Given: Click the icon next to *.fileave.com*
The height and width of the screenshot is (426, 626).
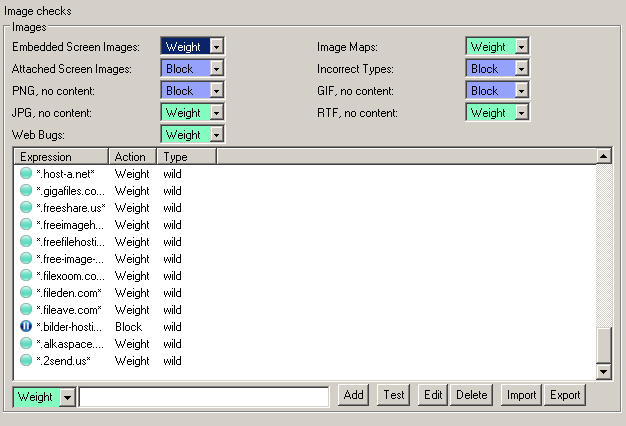Looking at the screenshot, I should (26, 310).
